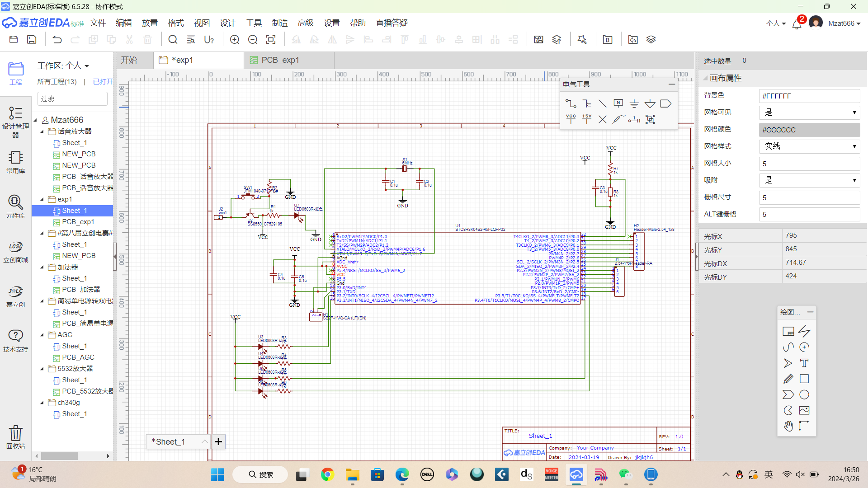Screen dimensions: 868x488
Task: Click the Zoom In toolbar icon
Action: [x=235, y=40]
